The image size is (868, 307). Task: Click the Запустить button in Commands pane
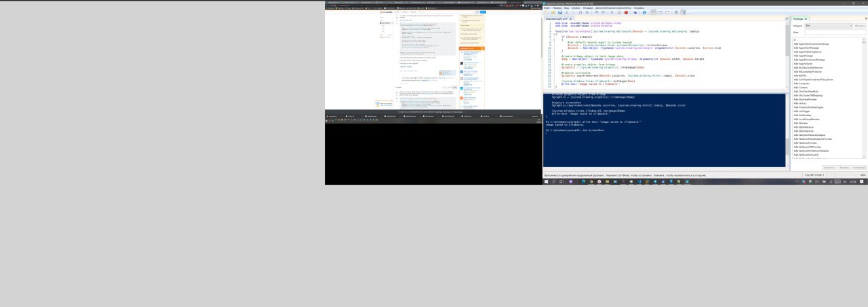(x=829, y=168)
